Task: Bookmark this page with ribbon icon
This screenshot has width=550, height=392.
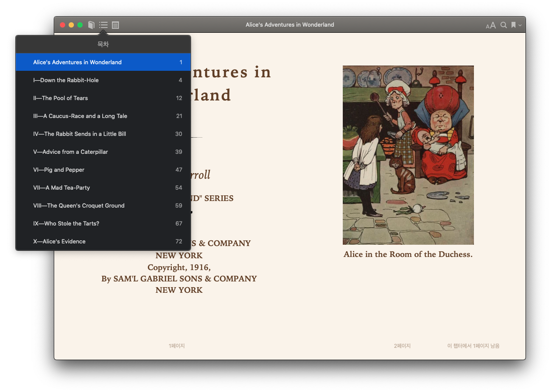Action: (514, 25)
